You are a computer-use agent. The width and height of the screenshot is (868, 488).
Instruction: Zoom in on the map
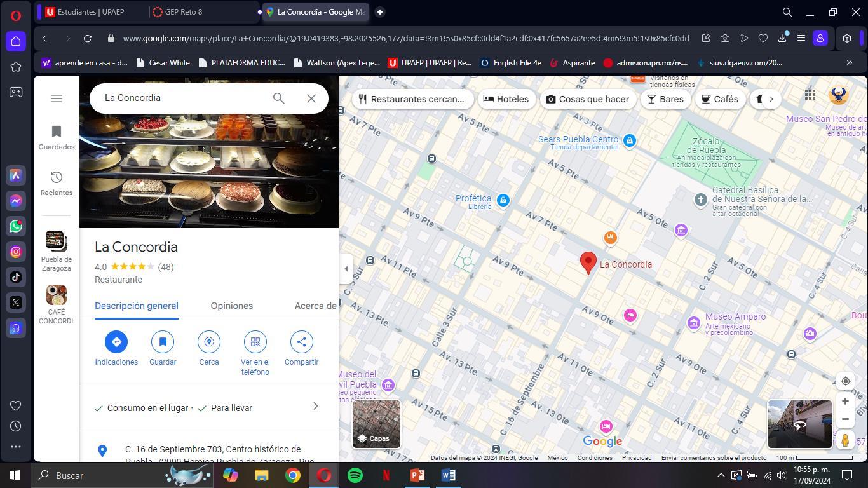pyautogui.click(x=846, y=402)
